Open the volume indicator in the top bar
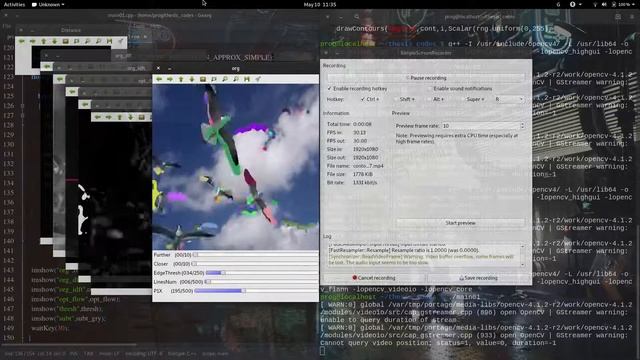Viewport: 640px width, 360px height. click(x=604, y=4)
